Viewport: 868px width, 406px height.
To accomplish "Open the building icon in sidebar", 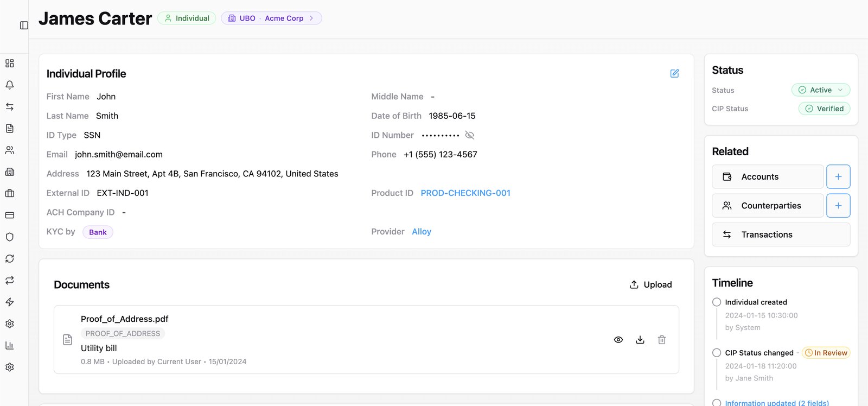I will (10, 172).
